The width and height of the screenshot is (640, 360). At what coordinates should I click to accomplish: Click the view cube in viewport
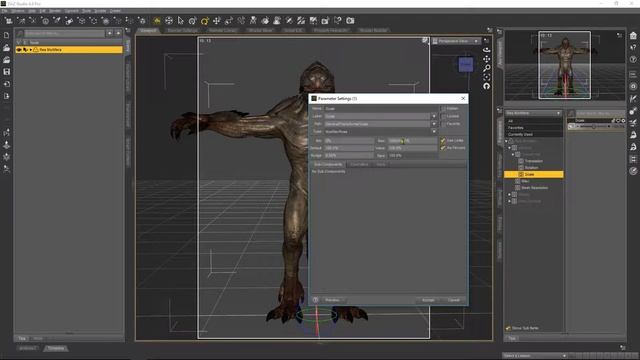coord(466,64)
